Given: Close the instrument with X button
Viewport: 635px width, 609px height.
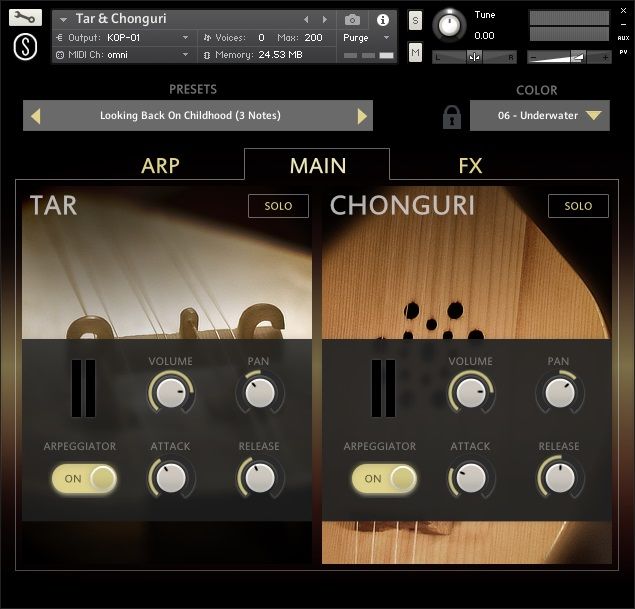Looking at the screenshot, I should tap(623, 11).
